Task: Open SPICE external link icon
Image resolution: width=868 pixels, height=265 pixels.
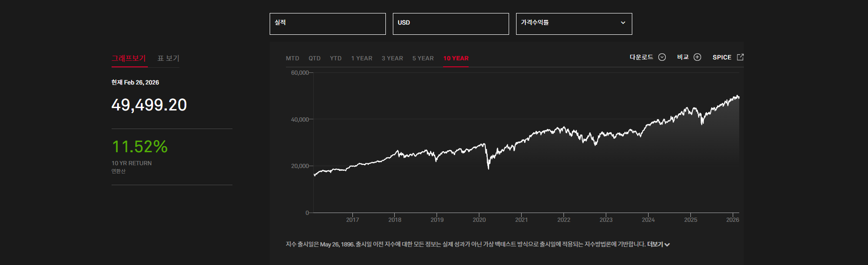Action: (x=740, y=57)
